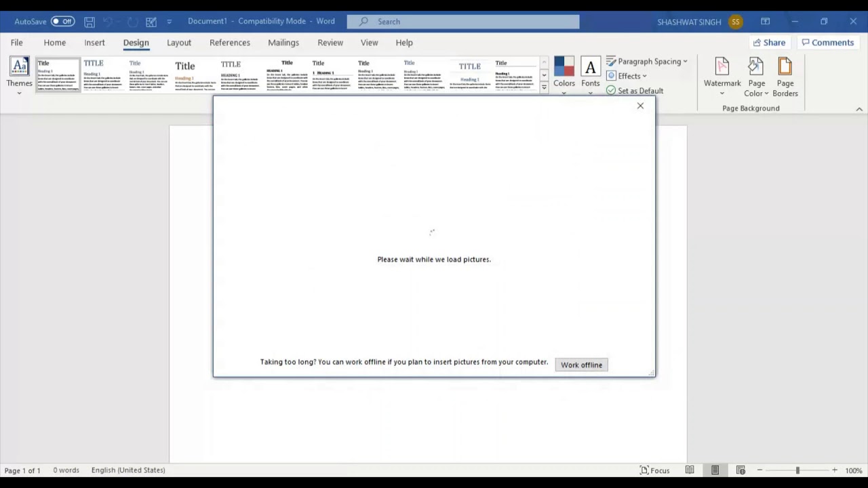The width and height of the screenshot is (868, 488).
Task: Click the zoom in plus button
Action: 835,470
